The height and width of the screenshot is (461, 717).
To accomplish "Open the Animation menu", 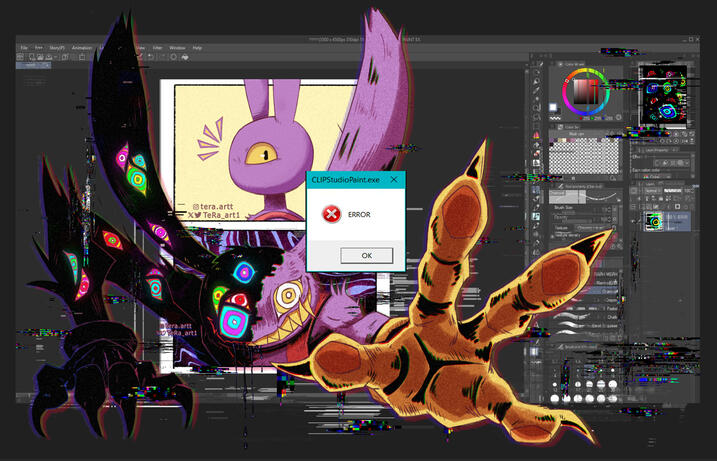I will (82, 48).
